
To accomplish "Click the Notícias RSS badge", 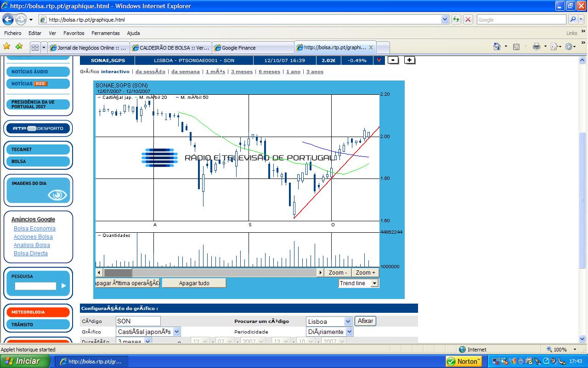I will [x=41, y=84].
